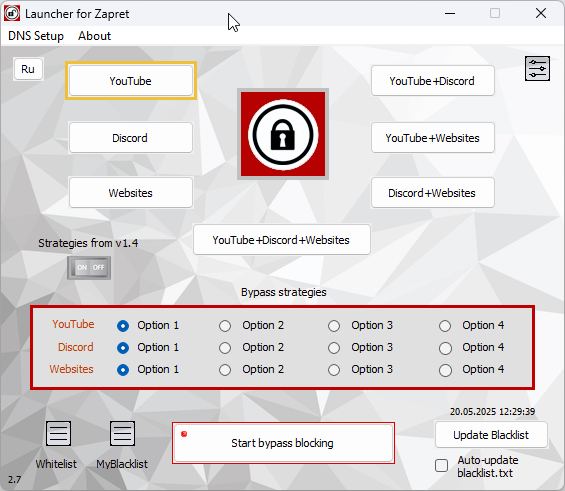
Task: Enable Auto-update blacklist.txt checkbox
Action: coord(441,465)
